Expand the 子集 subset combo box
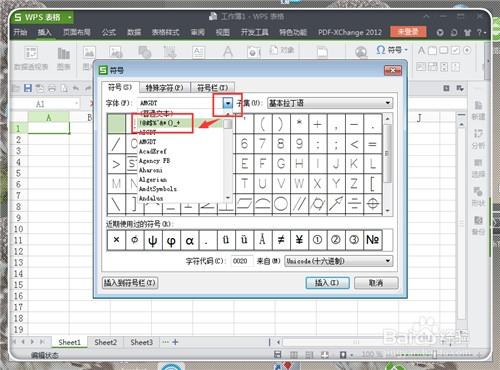500x370 pixels. [x=330, y=103]
